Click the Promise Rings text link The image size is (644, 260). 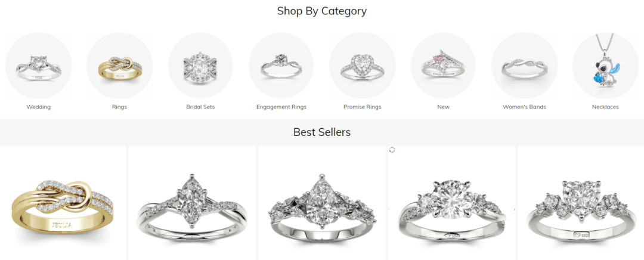[x=363, y=107]
